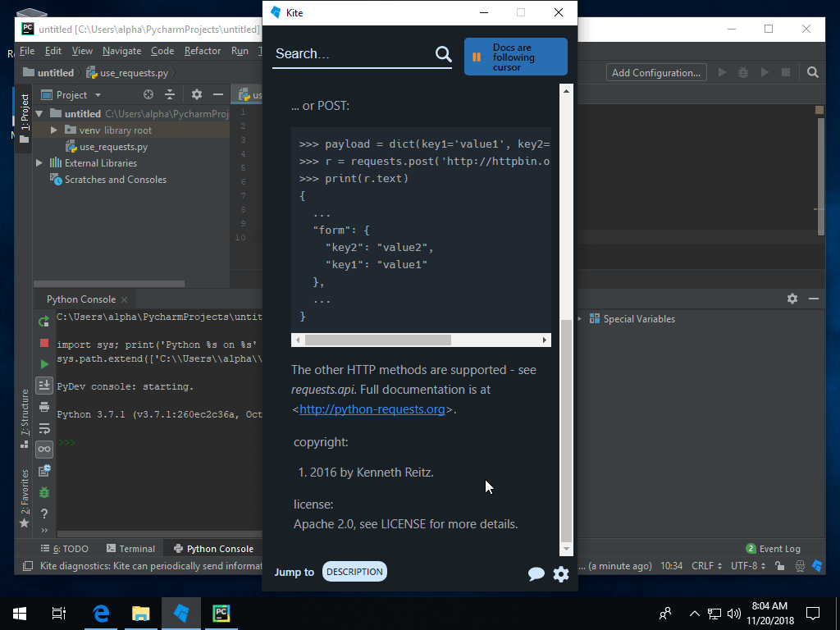Click Rerun console green arrow icon
The height and width of the screenshot is (630, 840).
point(44,322)
